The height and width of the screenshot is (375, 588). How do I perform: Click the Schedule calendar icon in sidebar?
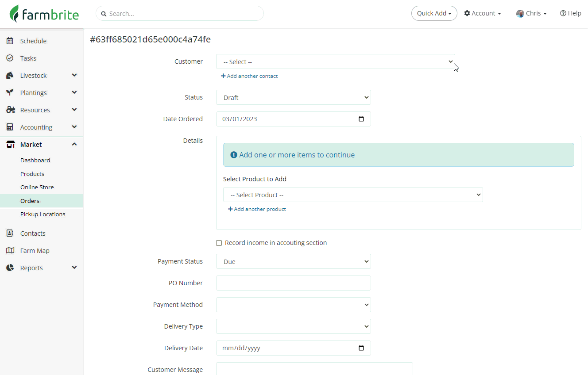[10, 41]
